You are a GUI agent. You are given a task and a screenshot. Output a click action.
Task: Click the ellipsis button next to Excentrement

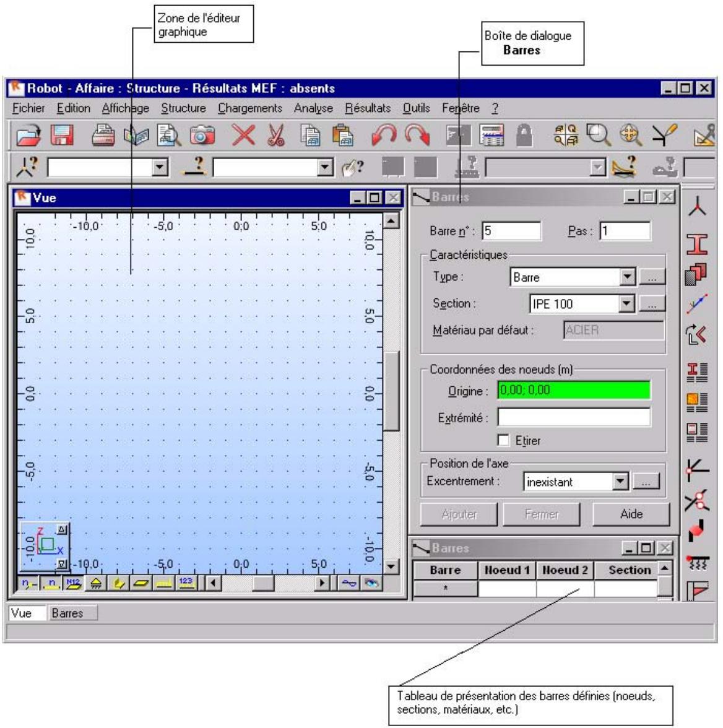tap(646, 482)
